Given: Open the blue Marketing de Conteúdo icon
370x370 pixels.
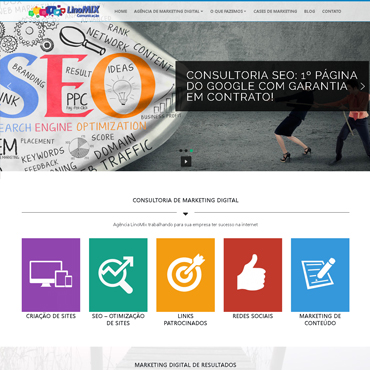Looking at the screenshot, I should tap(320, 275).
